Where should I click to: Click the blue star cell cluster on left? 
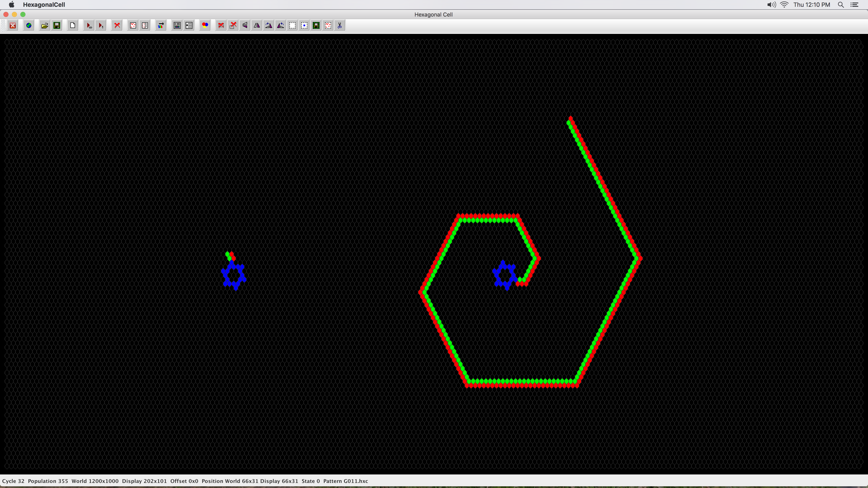click(x=234, y=275)
